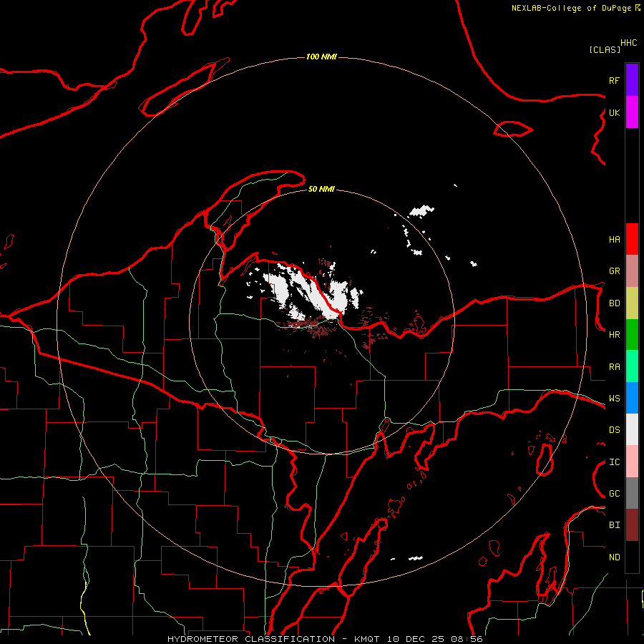Click the NEXLAB-College of DuPage credit text
This screenshot has height=644, width=644.
pos(571,8)
